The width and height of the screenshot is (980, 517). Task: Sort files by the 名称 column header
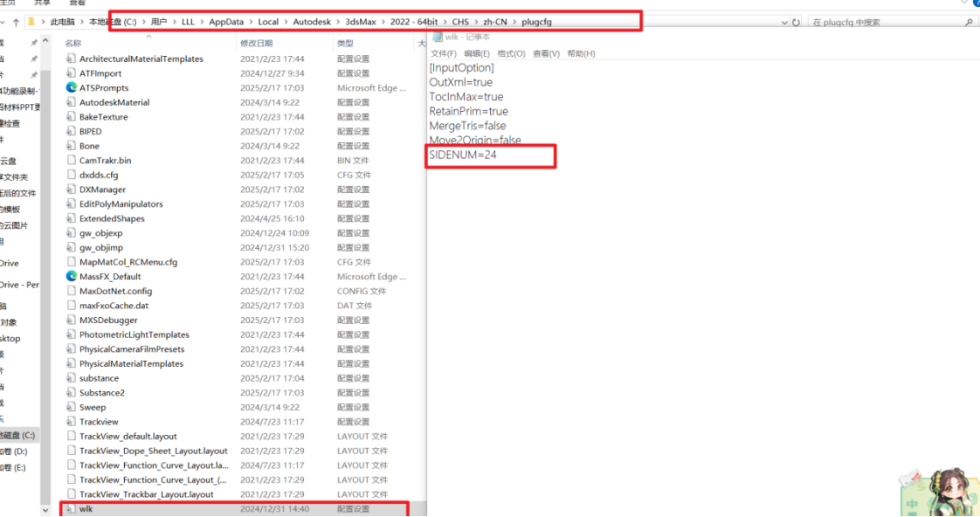click(73, 43)
